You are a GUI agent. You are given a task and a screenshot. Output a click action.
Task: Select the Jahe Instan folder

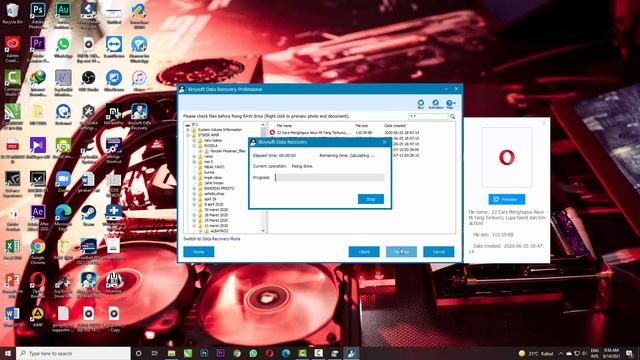coord(214,183)
